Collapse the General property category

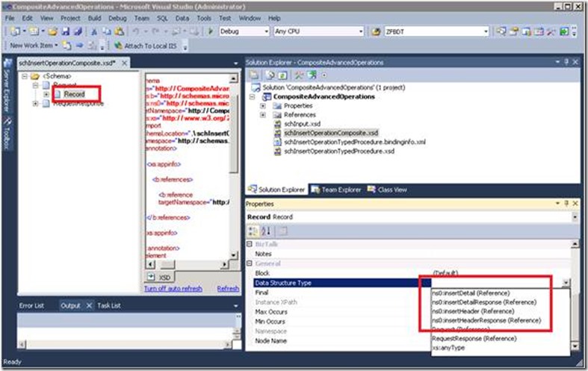pyautogui.click(x=250, y=264)
